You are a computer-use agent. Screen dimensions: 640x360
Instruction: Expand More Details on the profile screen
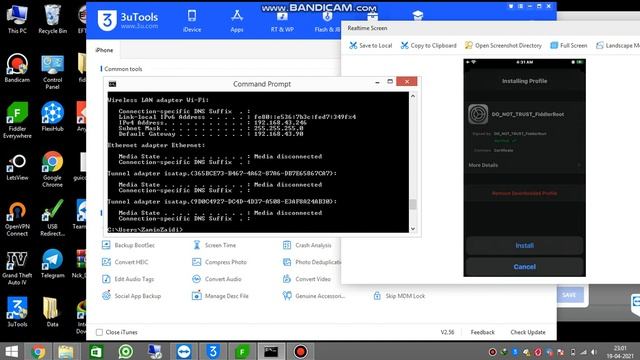point(524,165)
